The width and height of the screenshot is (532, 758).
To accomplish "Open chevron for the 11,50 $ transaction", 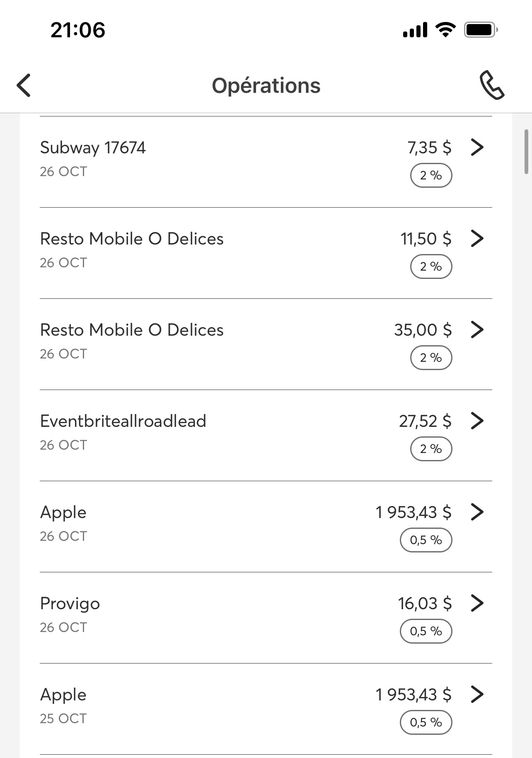I will [477, 238].
